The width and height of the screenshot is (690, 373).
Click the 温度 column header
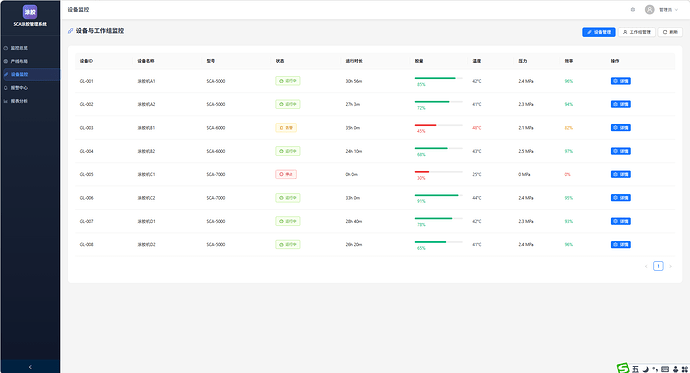[x=477, y=61]
